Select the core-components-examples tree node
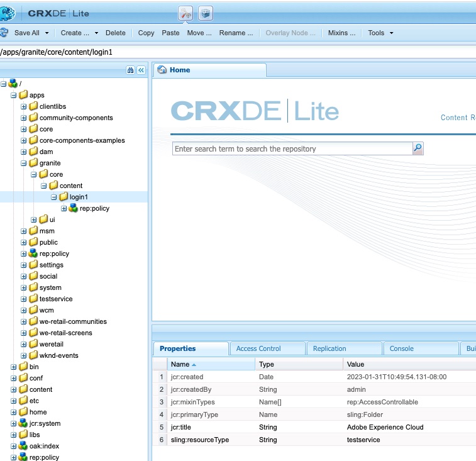Screen dimensions: 476x461 click(x=82, y=140)
